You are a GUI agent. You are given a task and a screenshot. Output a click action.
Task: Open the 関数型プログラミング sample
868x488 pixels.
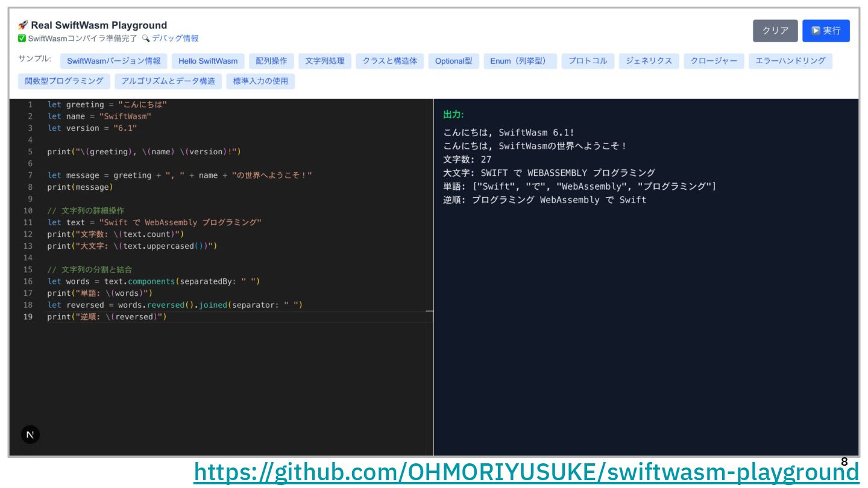(64, 81)
